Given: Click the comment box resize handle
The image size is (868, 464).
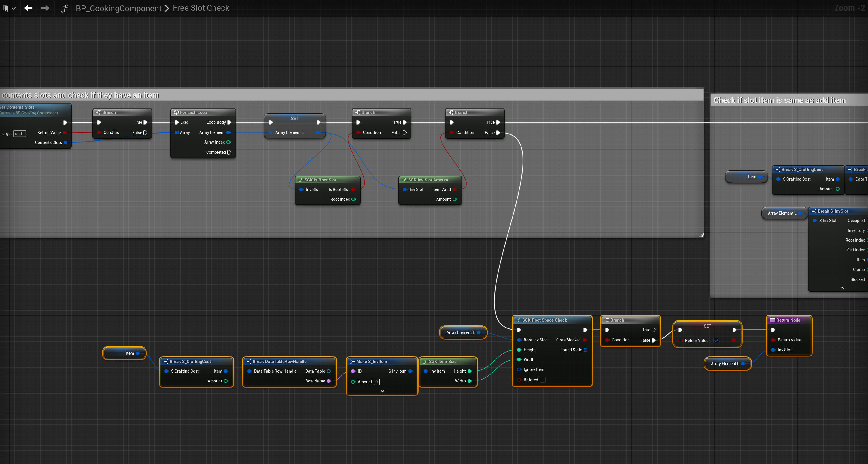Looking at the screenshot, I should click(701, 235).
